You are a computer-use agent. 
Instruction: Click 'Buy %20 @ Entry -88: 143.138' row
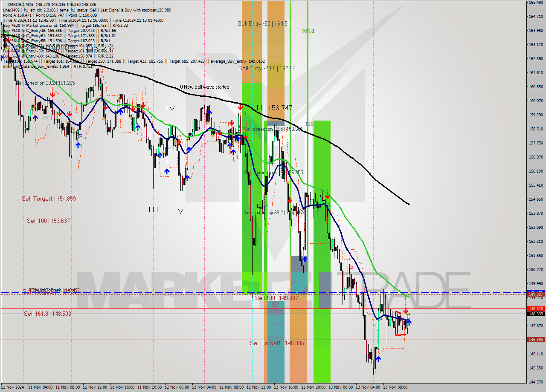pos(58,56)
